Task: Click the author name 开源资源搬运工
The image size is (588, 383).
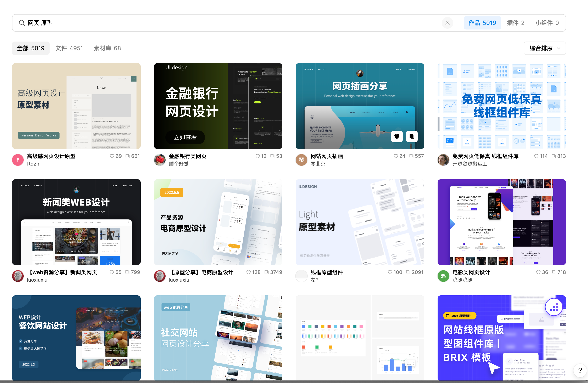Action: [x=470, y=164]
